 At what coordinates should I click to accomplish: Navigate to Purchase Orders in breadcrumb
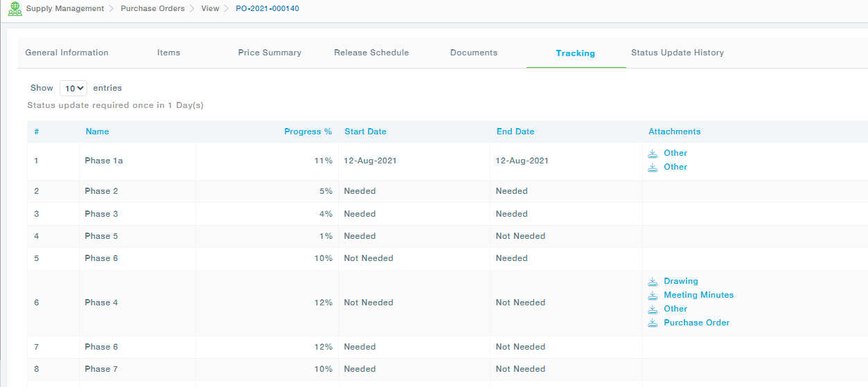pyautogui.click(x=152, y=9)
